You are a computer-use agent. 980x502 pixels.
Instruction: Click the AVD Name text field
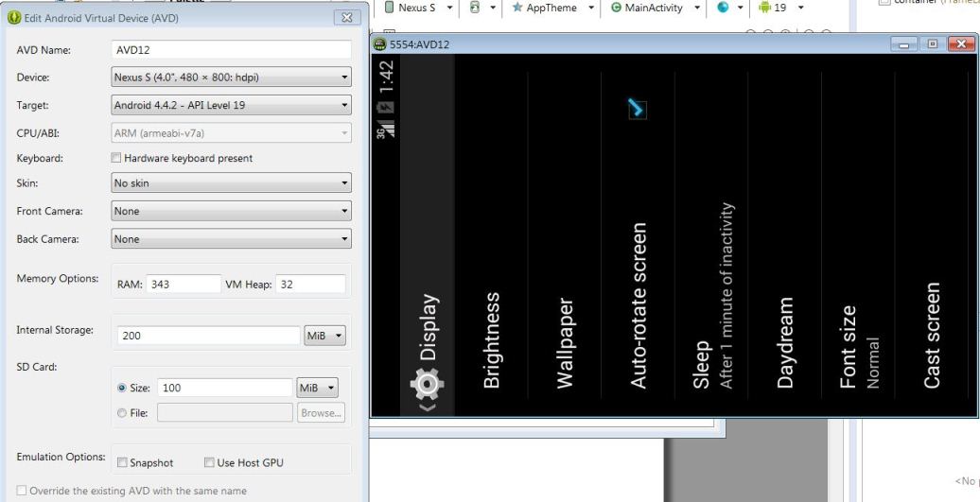(231, 50)
